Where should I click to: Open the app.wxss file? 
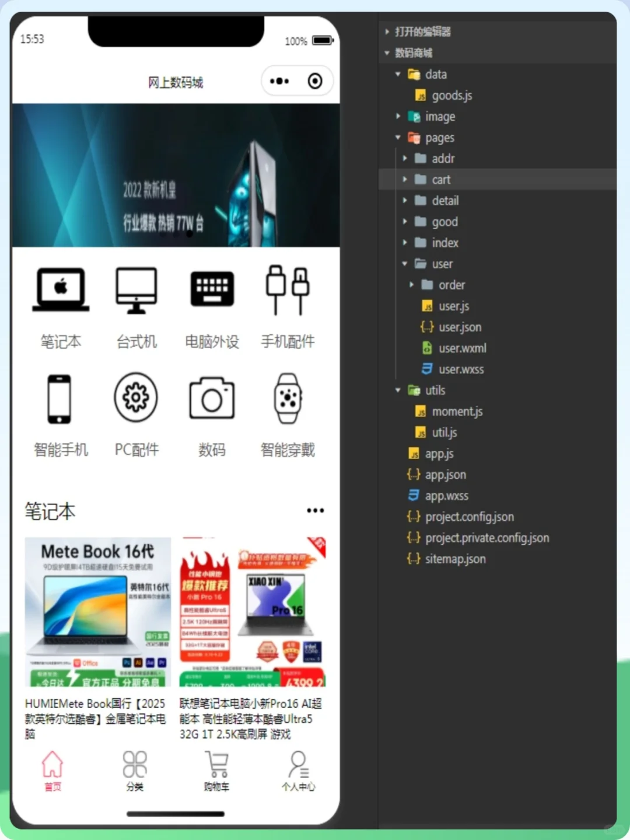[446, 496]
